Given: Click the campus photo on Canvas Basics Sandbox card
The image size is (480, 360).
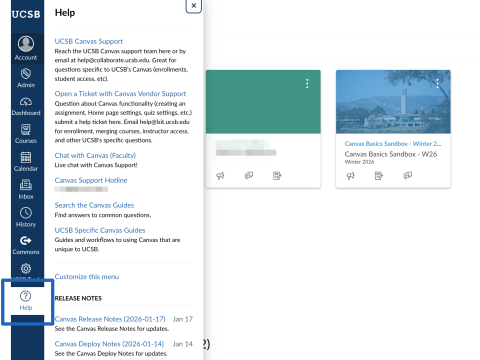Looking at the screenshot, I should click(393, 102).
